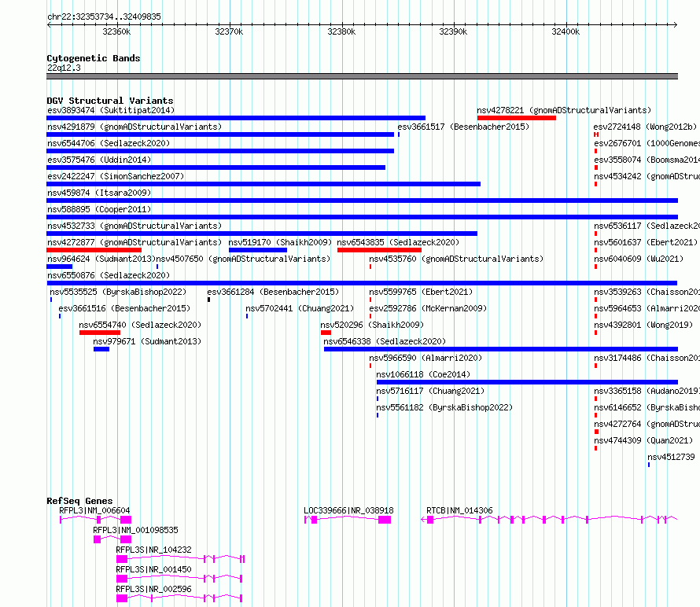The height and width of the screenshot is (607, 700).
Task: Click the nsv5702441 (Chuang2021) label
Action: (300, 308)
